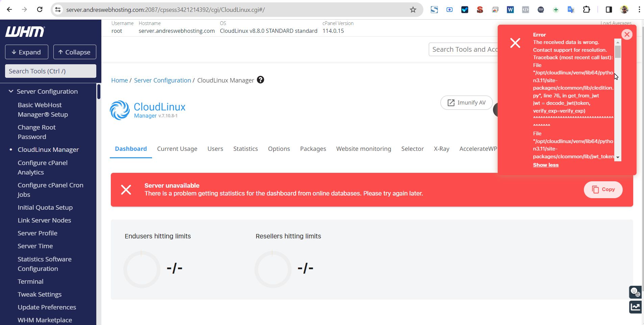The image size is (644, 325).
Task: Open the Chrome three-dot menu
Action: pyautogui.click(x=639, y=9)
